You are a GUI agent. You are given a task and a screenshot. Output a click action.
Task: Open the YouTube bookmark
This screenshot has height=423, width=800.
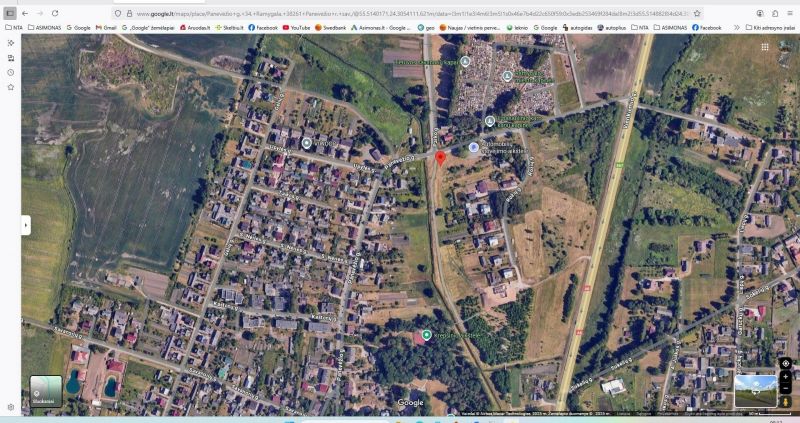296,28
